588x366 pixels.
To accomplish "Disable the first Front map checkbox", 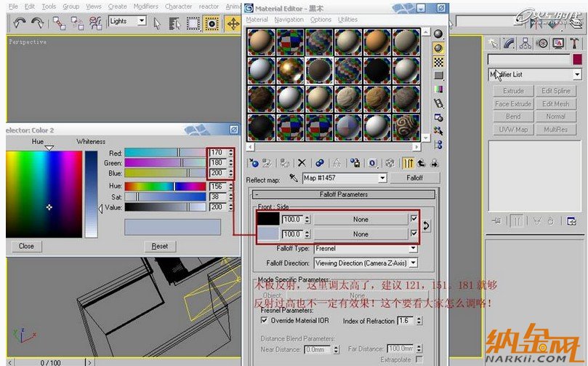I will pyautogui.click(x=414, y=219).
